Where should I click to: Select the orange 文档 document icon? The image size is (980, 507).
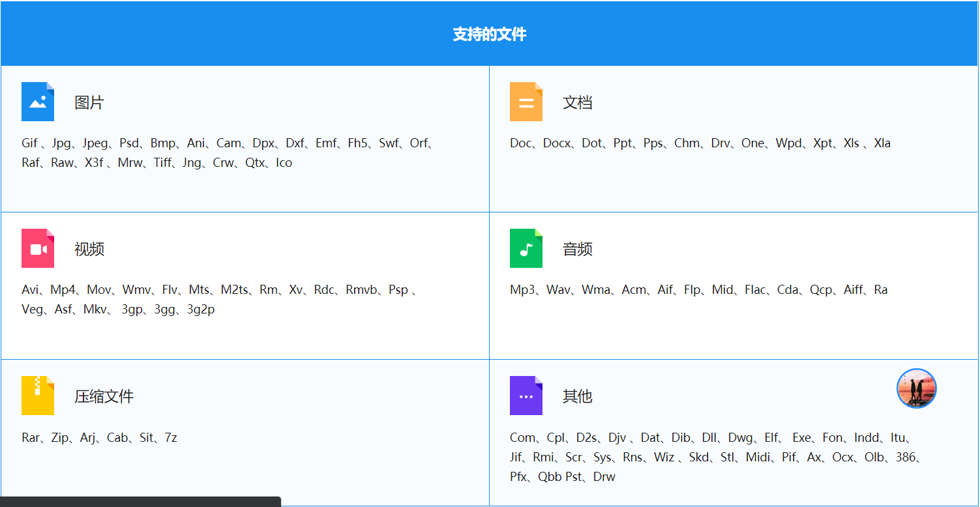pos(526,102)
